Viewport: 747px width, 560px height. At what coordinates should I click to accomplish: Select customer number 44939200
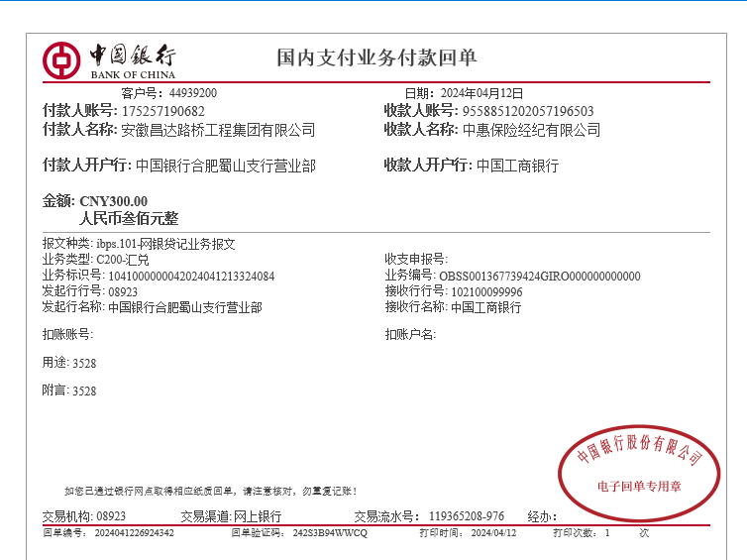click(193, 93)
